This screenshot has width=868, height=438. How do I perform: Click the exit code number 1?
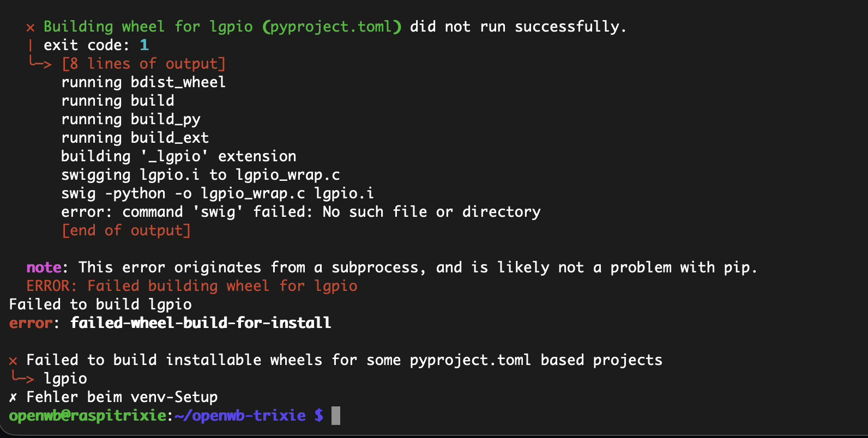coord(144,45)
